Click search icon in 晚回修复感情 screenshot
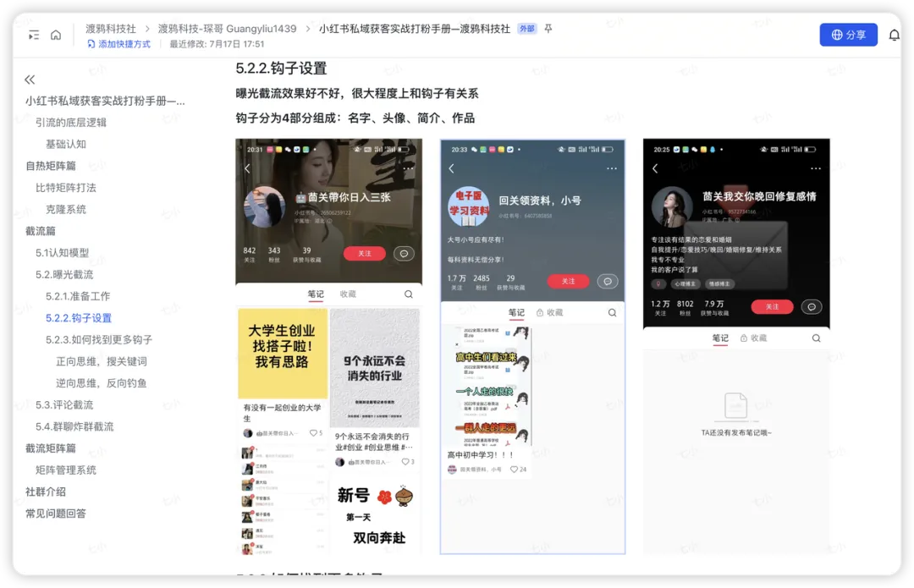 coord(816,338)
